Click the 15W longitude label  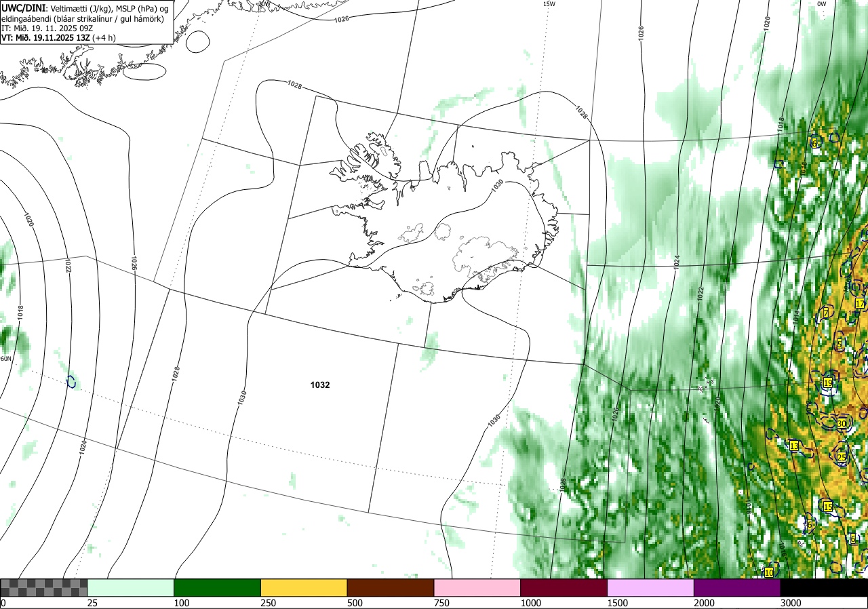[x=549, y=4]
